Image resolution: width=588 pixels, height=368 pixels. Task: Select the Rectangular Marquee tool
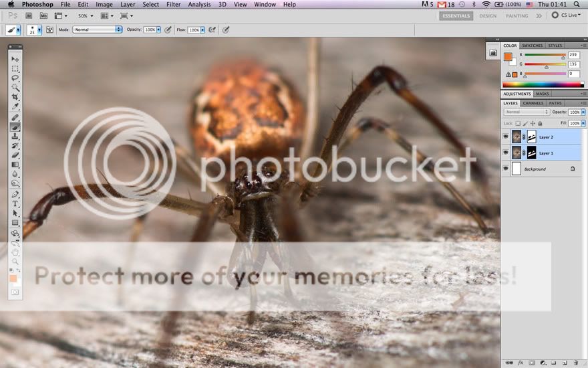[15, 69]
